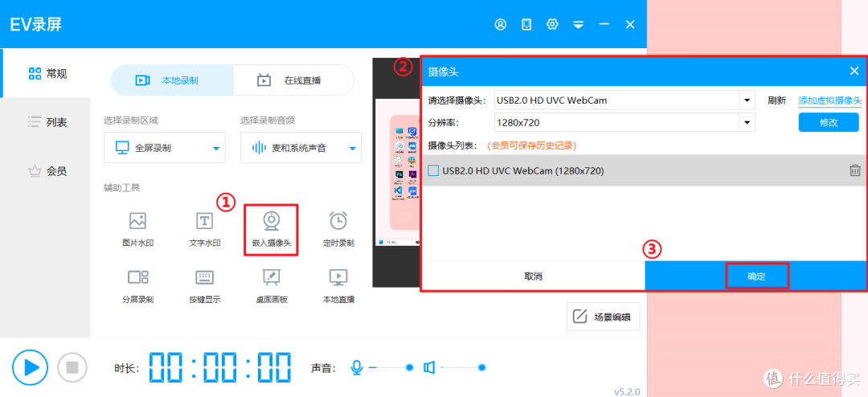Open the user account icon in title bar
868x397 pixels.
501,24
